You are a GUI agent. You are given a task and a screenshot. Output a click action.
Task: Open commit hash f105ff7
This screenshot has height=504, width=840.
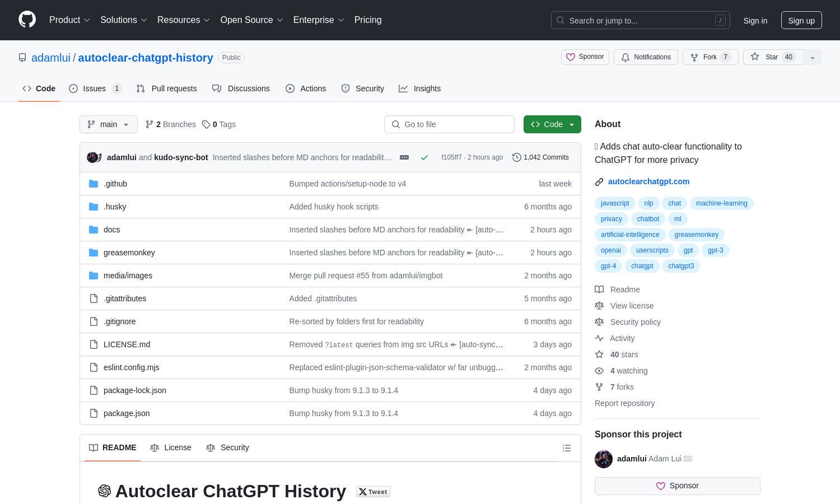(451, 157)
